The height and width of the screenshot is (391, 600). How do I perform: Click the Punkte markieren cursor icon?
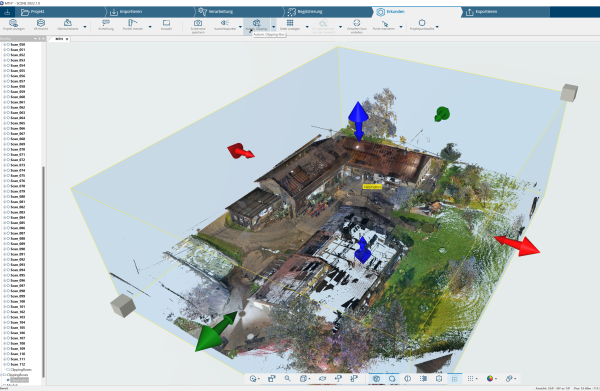[384, 25]
